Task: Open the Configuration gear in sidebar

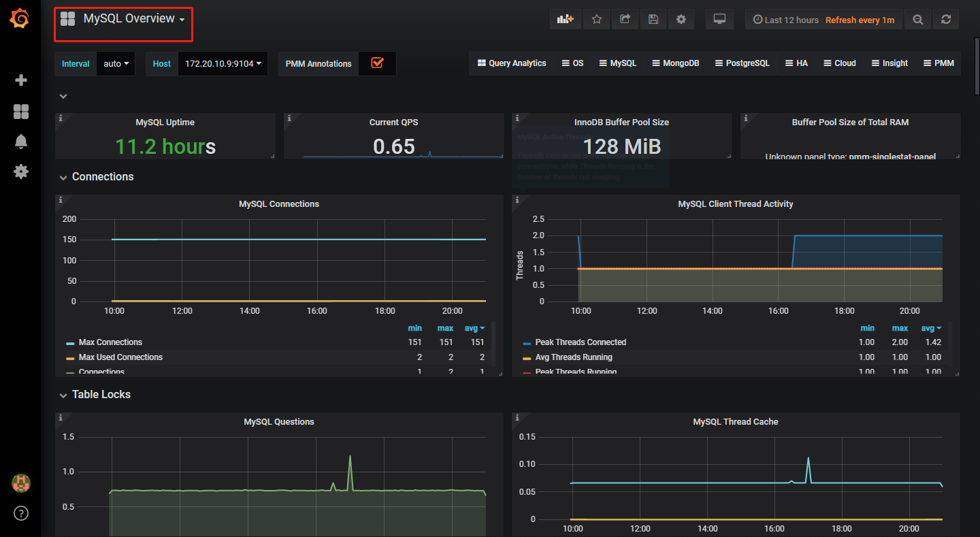Action: (x=21, y=172)
